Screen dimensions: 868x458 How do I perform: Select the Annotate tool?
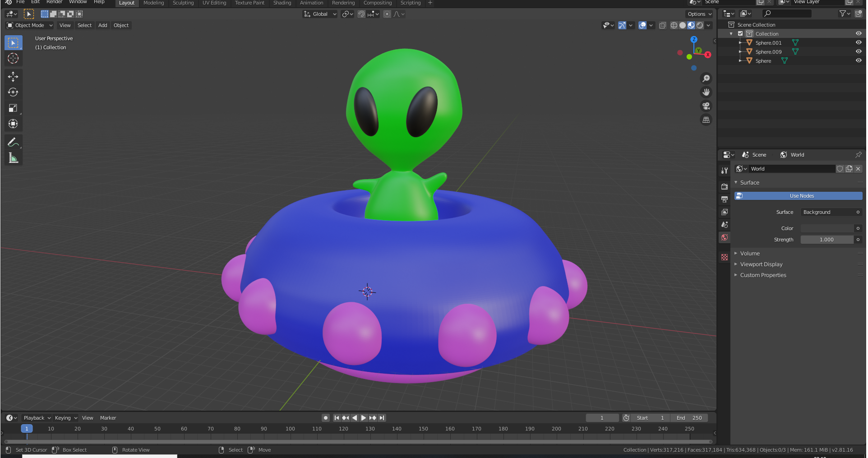click(13, 142)
